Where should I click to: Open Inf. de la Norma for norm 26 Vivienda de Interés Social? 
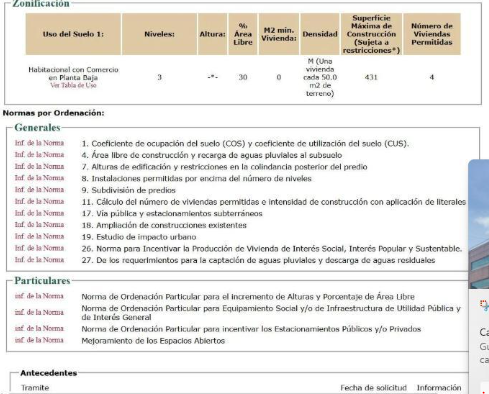point(39,248)
